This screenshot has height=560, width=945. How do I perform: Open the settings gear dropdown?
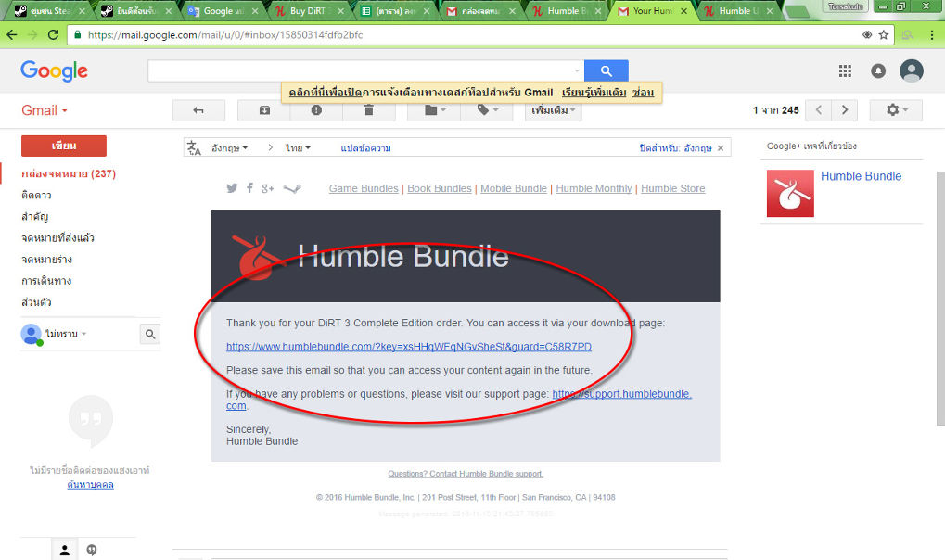coord(896,110)
